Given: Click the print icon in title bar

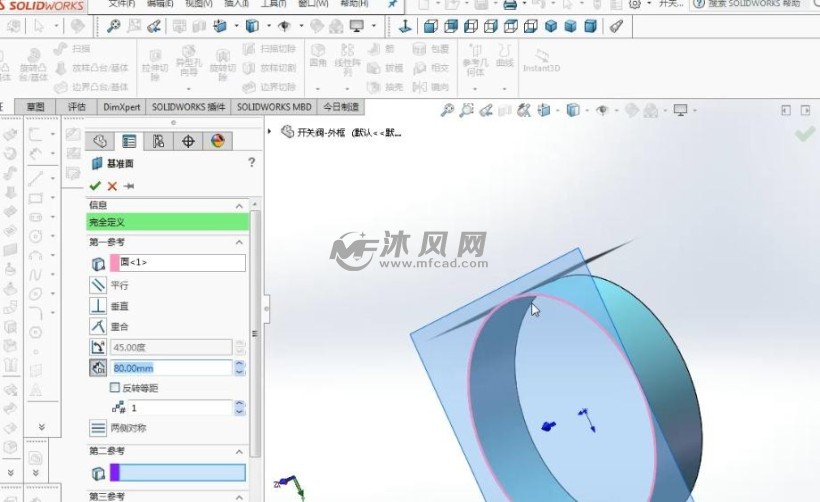Looking at the screenshot, I should click(509, 5).
